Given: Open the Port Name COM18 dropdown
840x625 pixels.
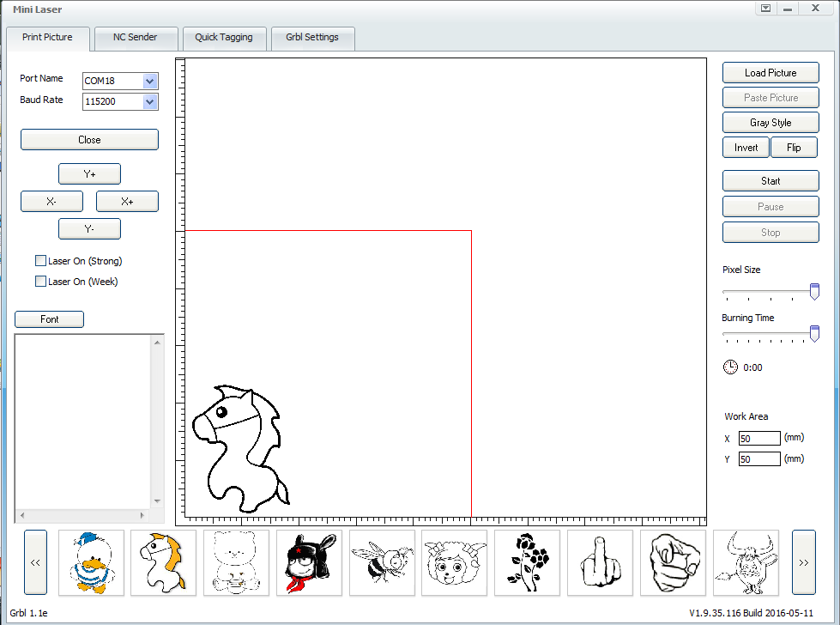Looking at the screenshot, I should point(150,81).
